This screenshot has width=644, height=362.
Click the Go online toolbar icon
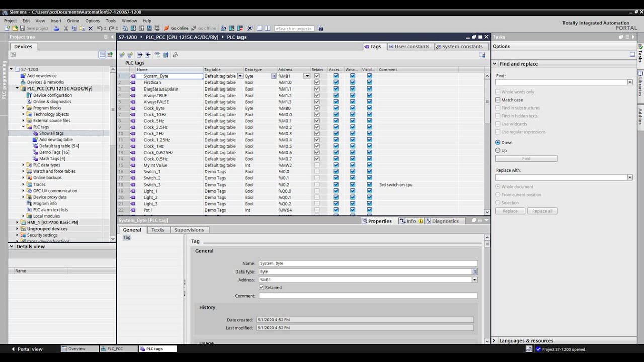176,28
